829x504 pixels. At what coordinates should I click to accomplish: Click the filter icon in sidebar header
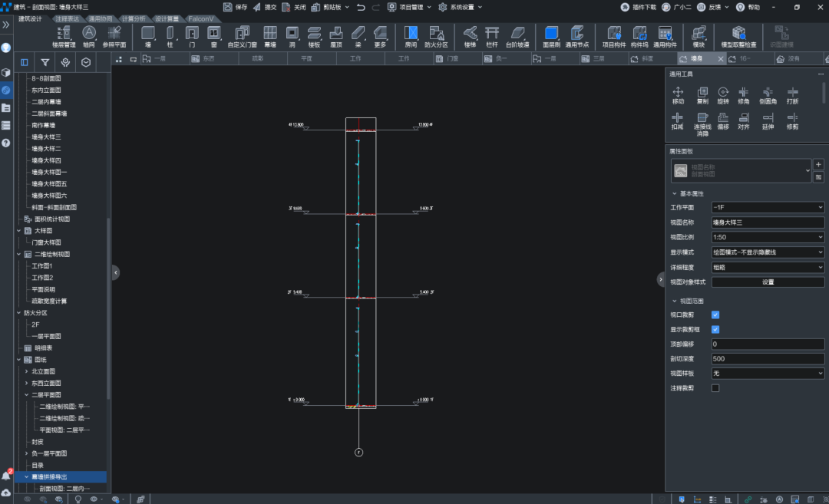45,62
